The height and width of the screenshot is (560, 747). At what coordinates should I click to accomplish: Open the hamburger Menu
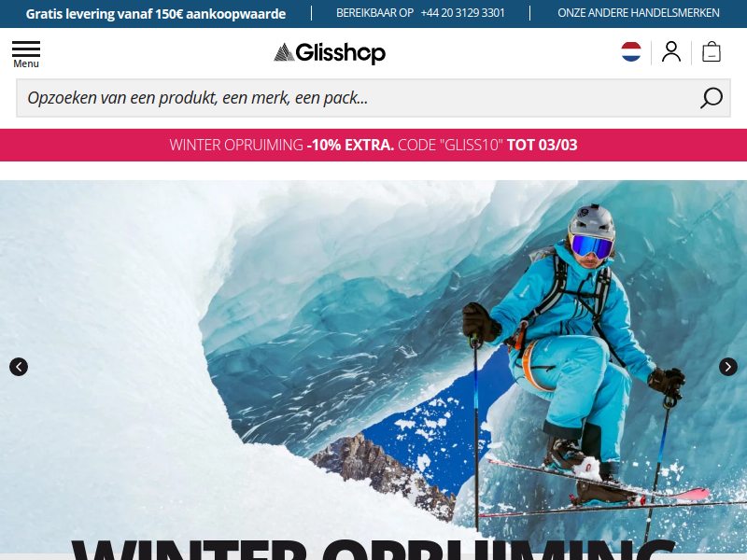[x=26, y=54]
